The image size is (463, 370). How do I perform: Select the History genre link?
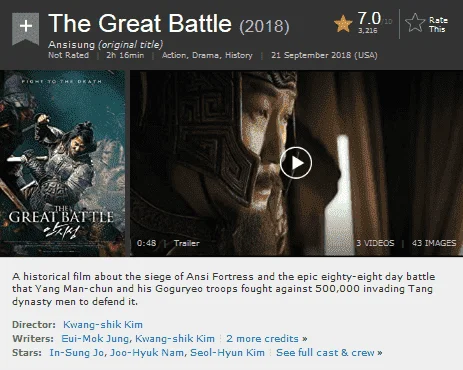pyautogui.click(x=239, y=55)
